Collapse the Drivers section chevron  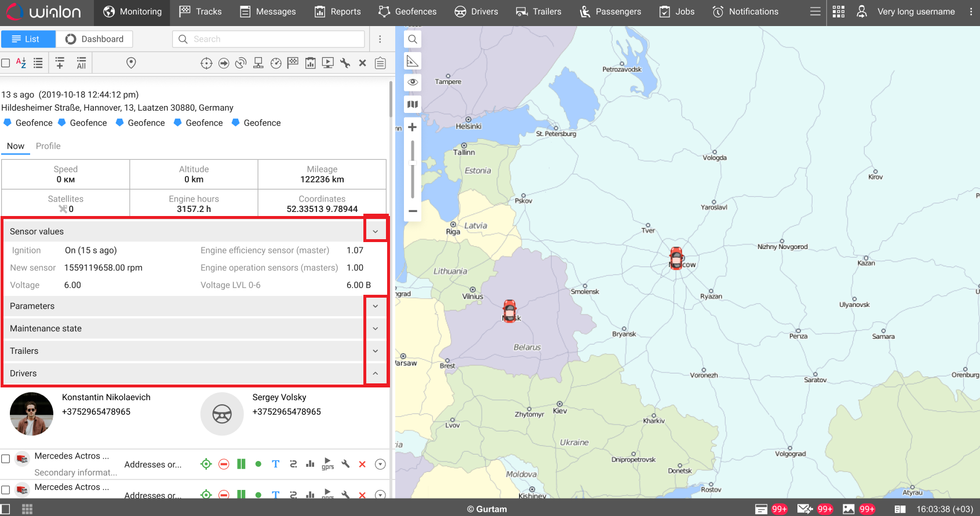click(x=376, y=374)
